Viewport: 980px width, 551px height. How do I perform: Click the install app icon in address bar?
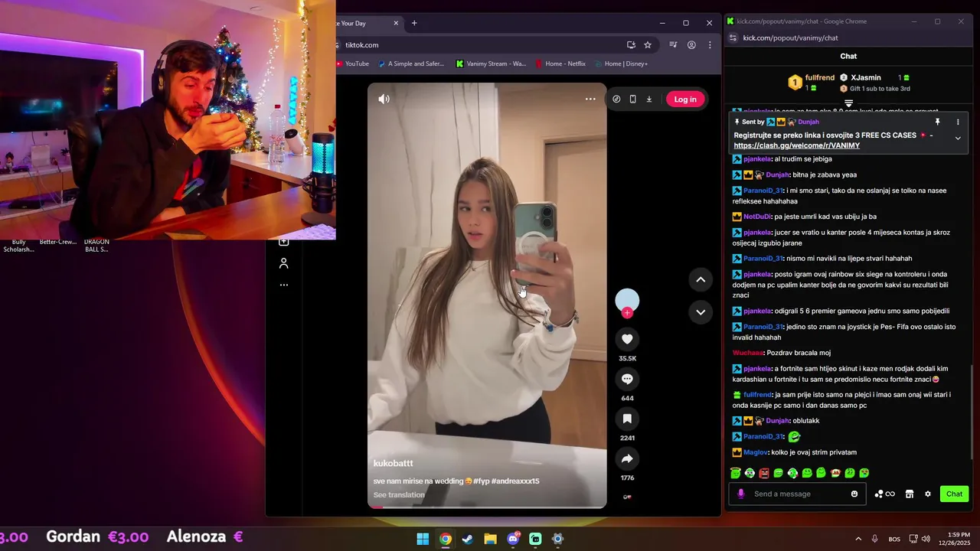coord(631,45)
